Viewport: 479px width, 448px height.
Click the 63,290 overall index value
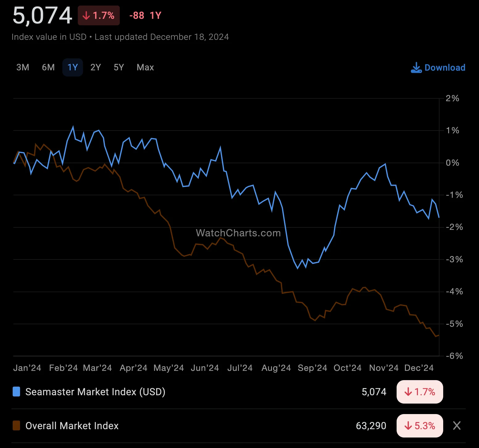(x=371, y=426)
